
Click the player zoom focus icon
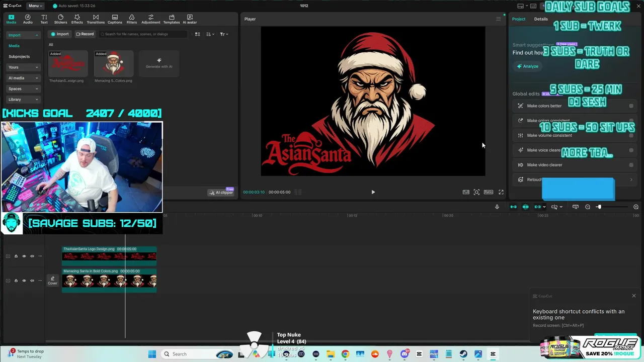[476, 192]
